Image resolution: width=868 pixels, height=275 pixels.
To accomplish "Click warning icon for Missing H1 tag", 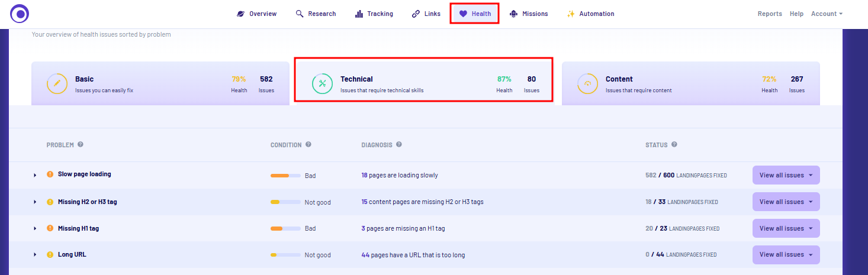I will [50, 228].
